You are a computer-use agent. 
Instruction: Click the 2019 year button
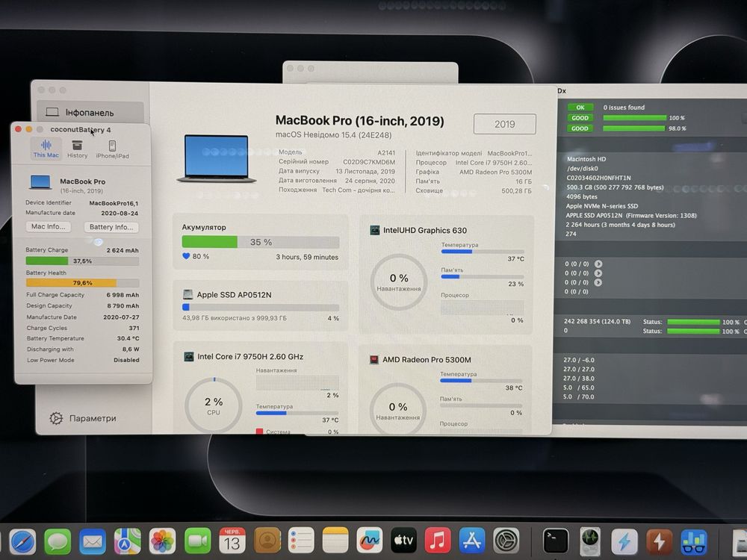click(504, 124)
